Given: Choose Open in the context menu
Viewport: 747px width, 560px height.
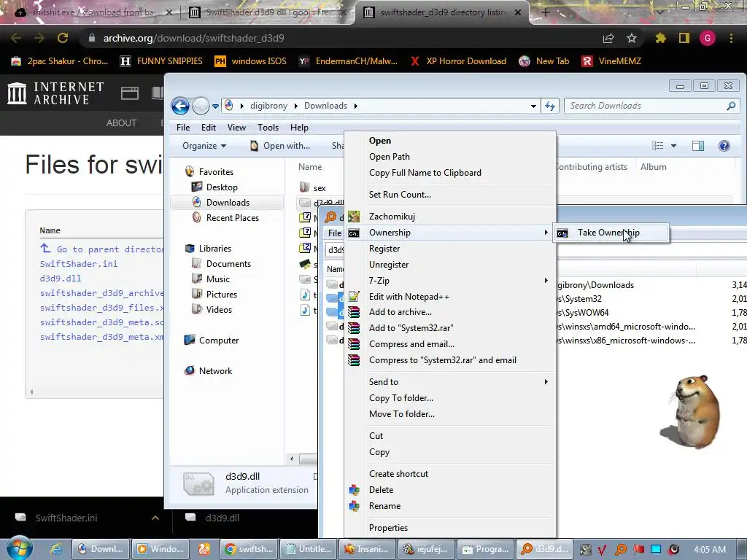Looking at the screenshot, I should 379,141.
